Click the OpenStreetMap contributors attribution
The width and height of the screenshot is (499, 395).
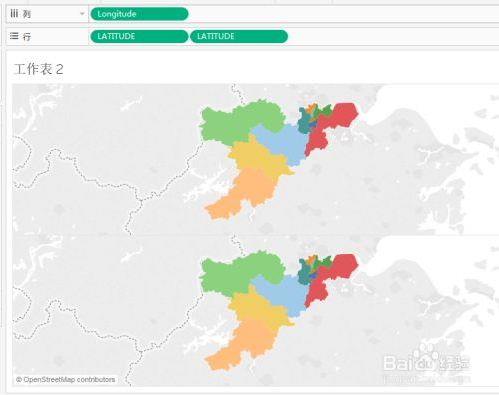tap(66, 379)
